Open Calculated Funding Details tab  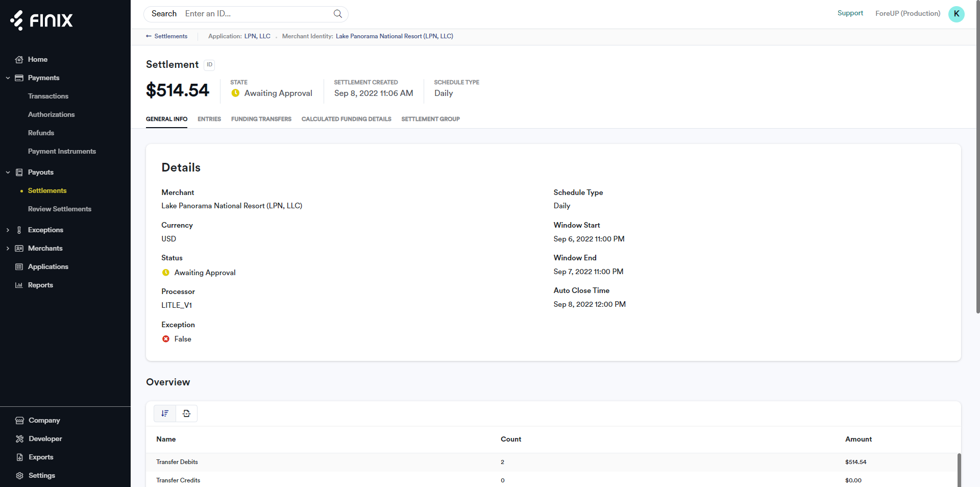point(346,119)
